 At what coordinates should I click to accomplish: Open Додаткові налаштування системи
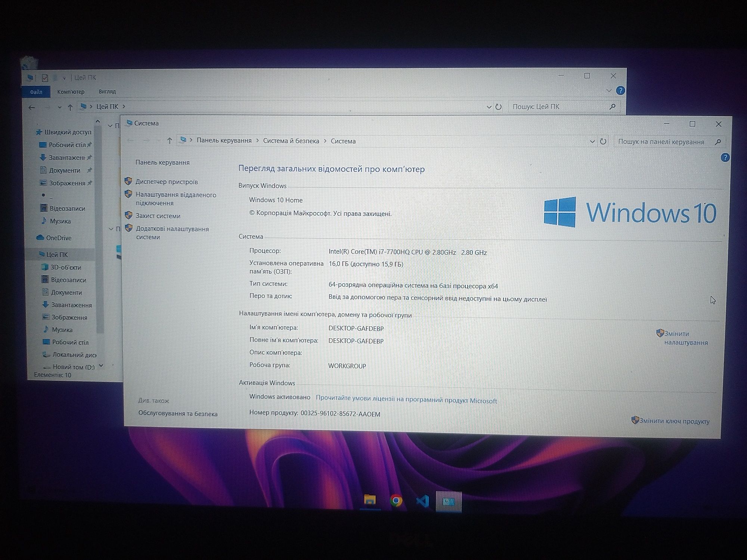172,233
